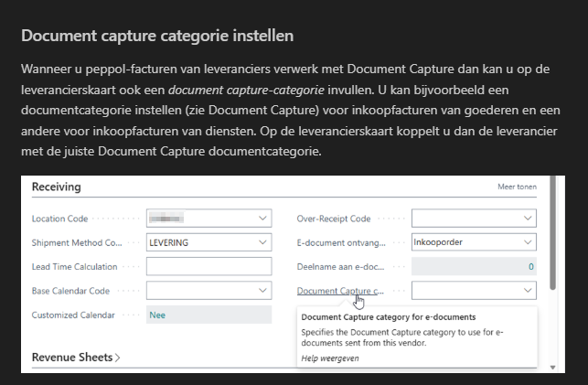Click into the Lead Time Calculation field

[208, 266]
